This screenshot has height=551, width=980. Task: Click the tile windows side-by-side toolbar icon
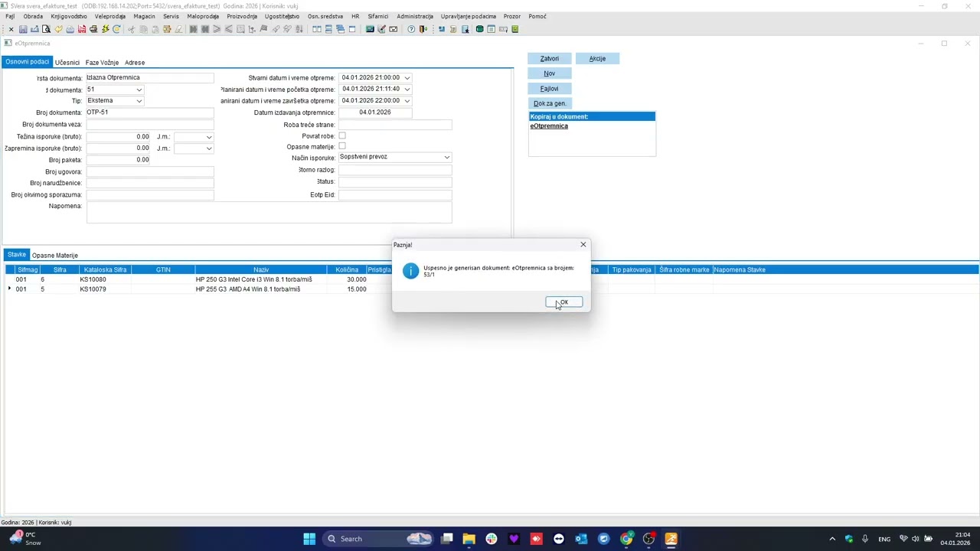[x=317, y=29]
